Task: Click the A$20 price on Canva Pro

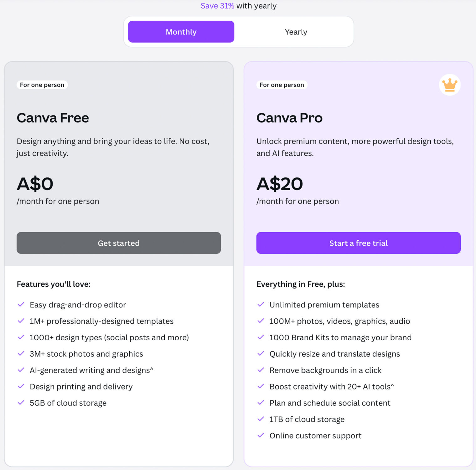Action: coord(280,184)
